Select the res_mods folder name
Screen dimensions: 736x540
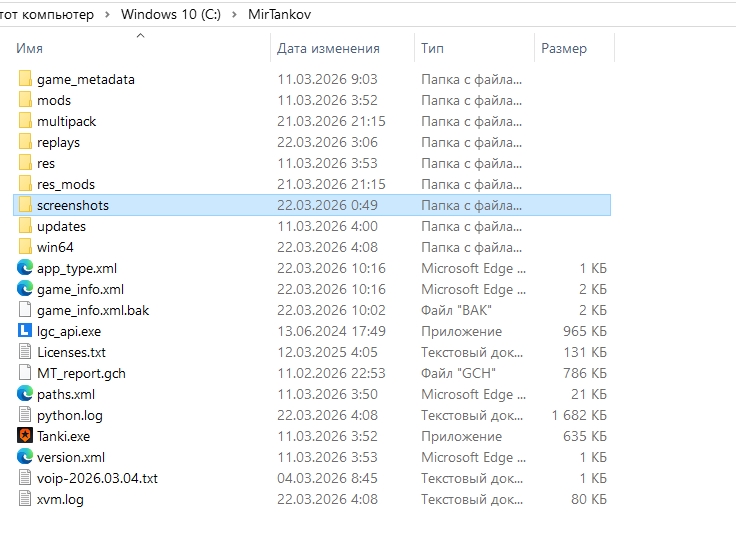click(66, 184)
